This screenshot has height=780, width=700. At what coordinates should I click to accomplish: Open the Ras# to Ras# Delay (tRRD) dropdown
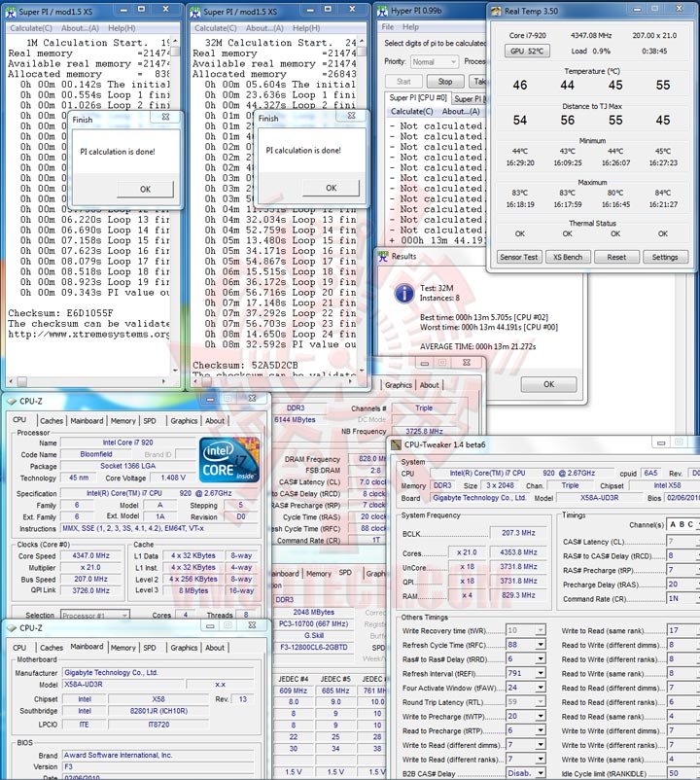(540, 659)
